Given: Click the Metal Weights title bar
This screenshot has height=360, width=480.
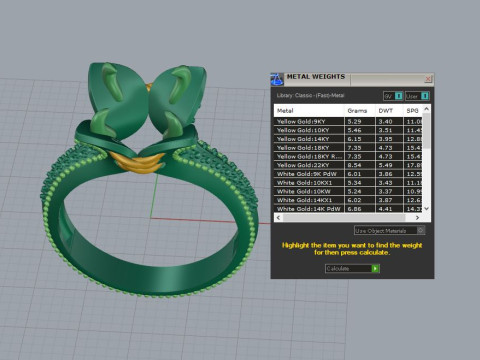Looking at the screenshot, I should pyautogui.click(x=353, y=79).
